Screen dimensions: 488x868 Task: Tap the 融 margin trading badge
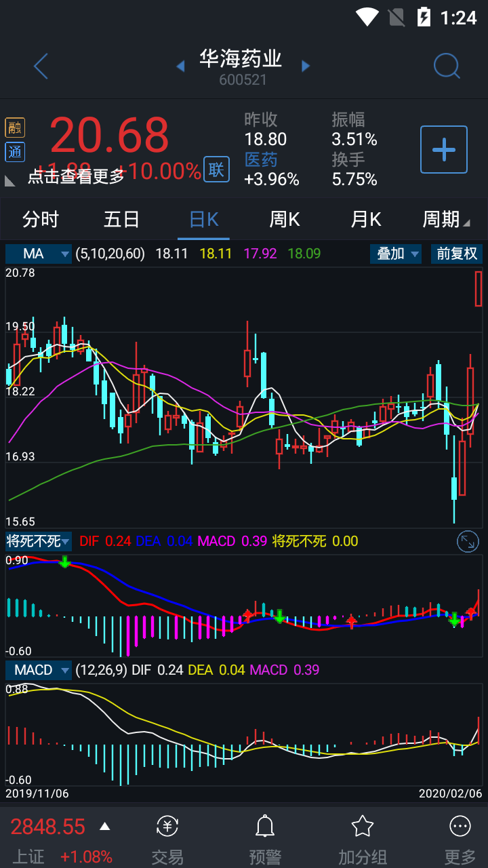coord(15,127)
